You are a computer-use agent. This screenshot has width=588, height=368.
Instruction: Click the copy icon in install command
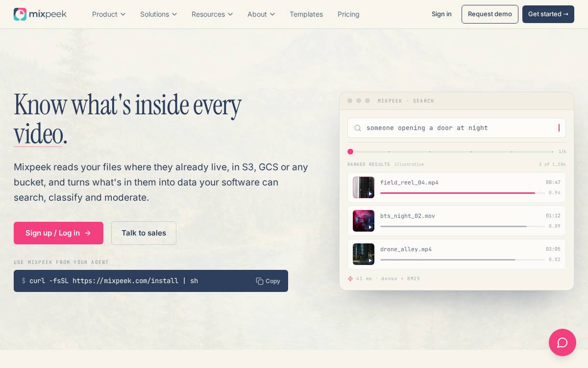point(260,281)
